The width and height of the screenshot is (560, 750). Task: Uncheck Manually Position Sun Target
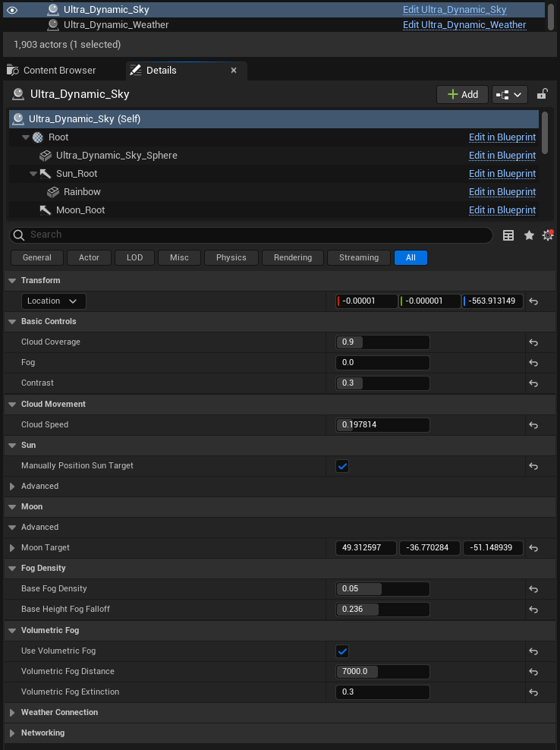342,466
